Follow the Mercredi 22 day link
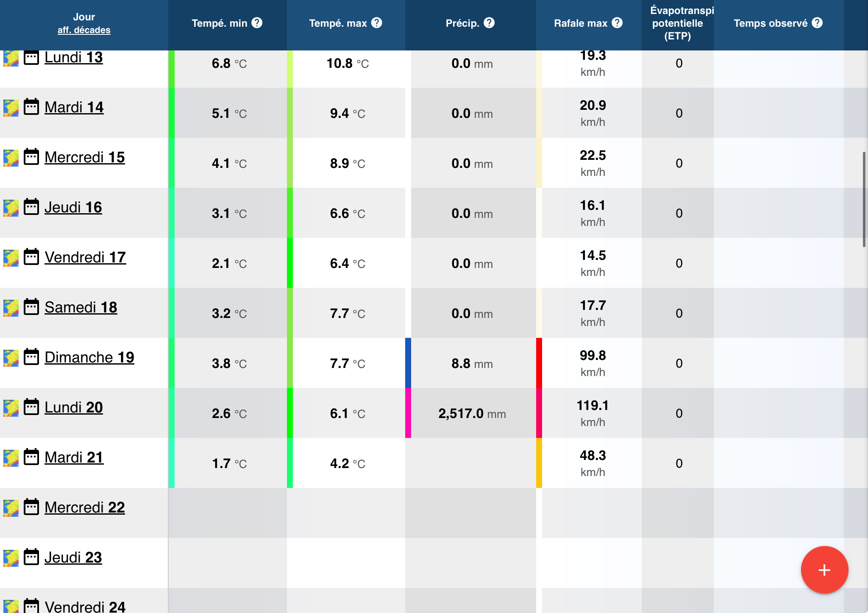The image size is (868, 613). point(84,507)
